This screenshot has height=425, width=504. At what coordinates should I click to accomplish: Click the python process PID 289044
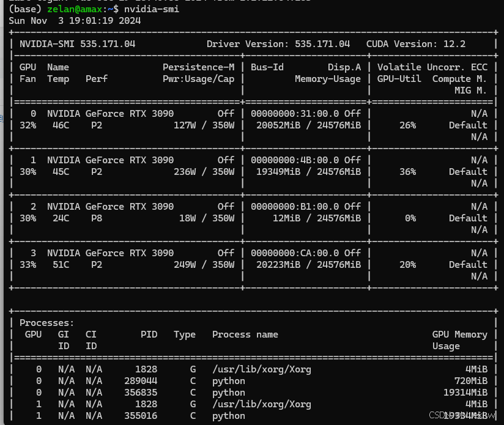click(141, 381)
